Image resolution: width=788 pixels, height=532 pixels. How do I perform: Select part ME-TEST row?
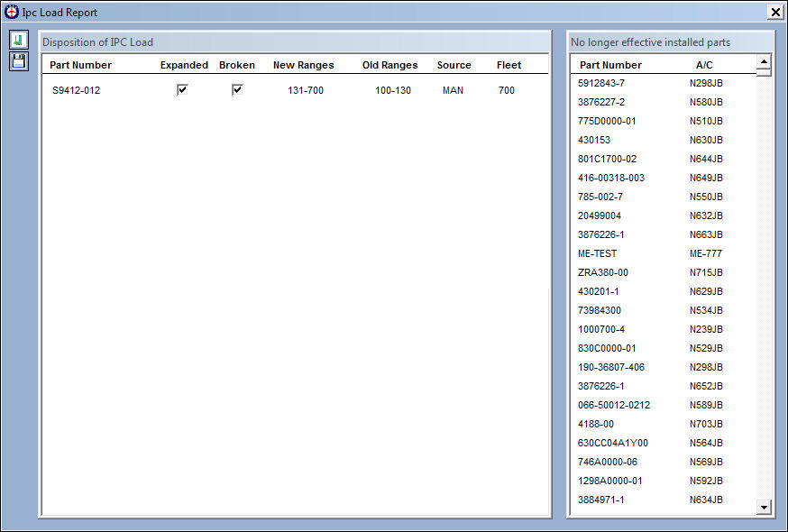pyautogui.click(x=664, y=253)
